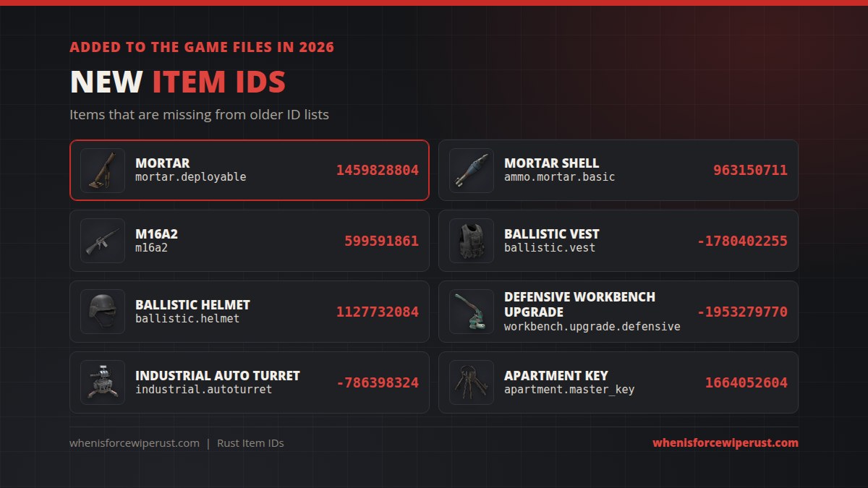
Task: Click the shortname ammo.mortar.basic
Action: tap(560, 177)
